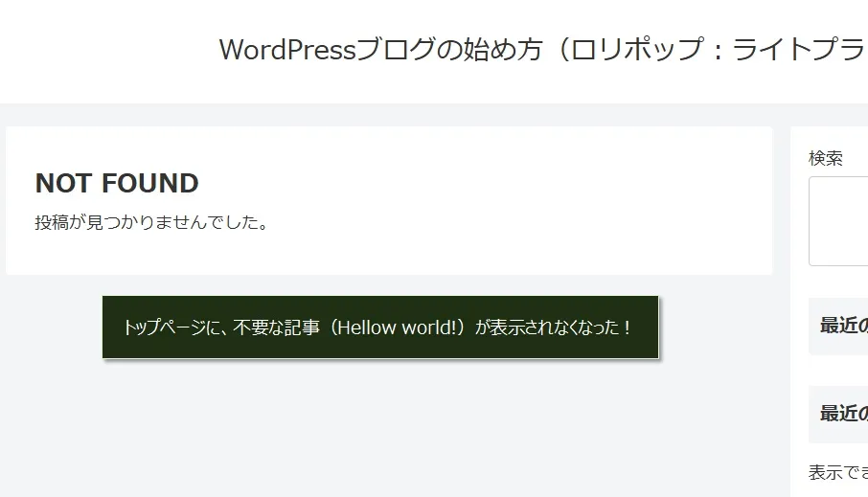
Task: Click the 表示でき text in the sidebar
Action: tap(837, 472)
